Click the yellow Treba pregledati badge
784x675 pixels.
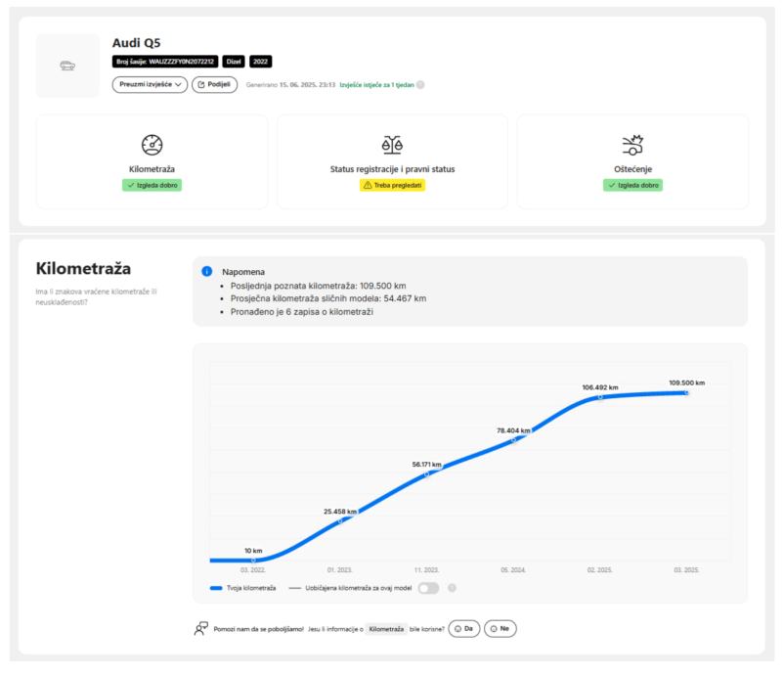pos(392,185)
